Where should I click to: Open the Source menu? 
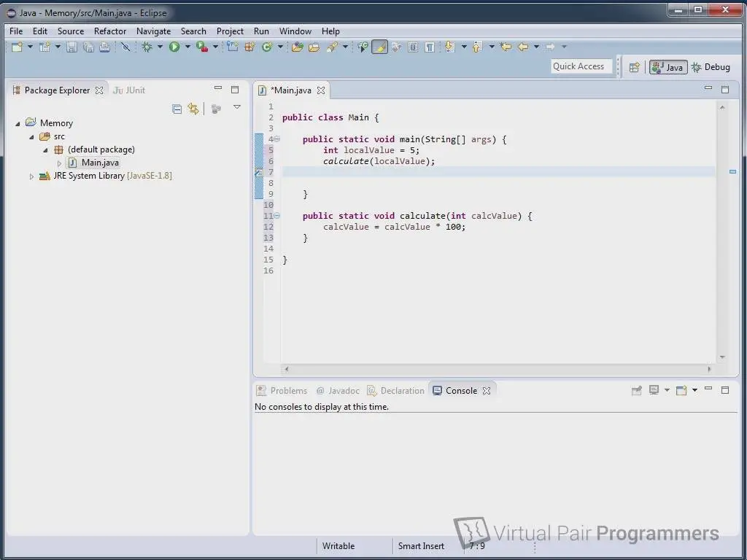tap(71, 31)
